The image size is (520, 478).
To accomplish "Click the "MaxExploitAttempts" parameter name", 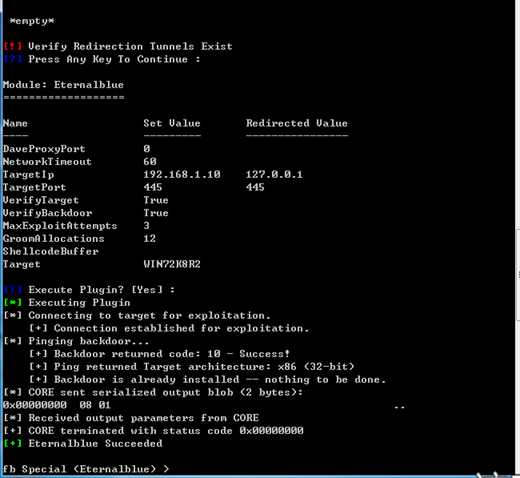I will coord(60,226).
